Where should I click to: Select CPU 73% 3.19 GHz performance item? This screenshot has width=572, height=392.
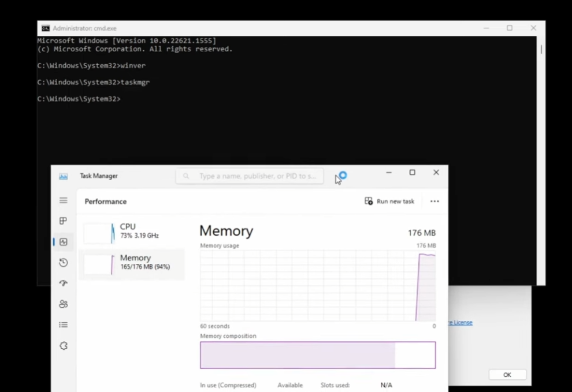[x=132, y=232]
